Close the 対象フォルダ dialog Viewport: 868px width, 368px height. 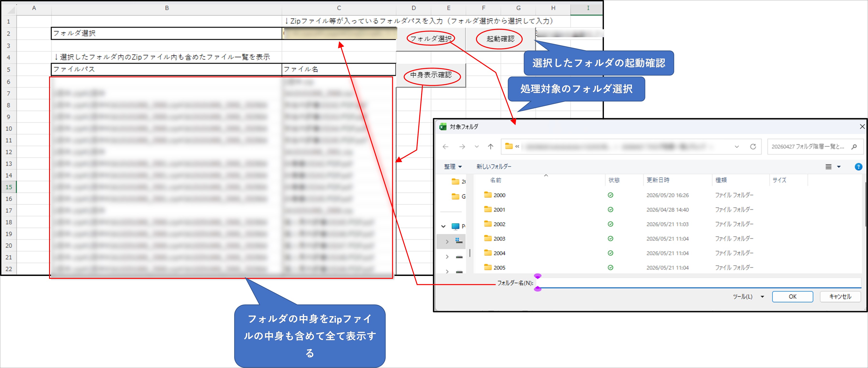(x=862, y=127)
